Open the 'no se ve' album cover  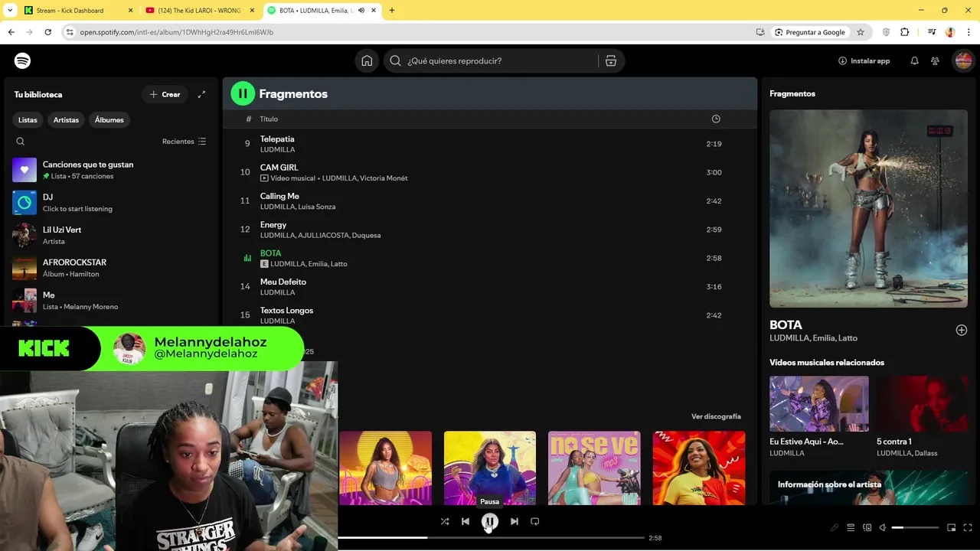594,468
